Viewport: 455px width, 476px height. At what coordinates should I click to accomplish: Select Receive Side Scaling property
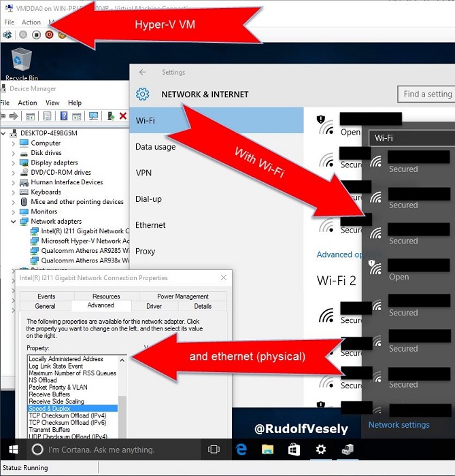[56, 401]
